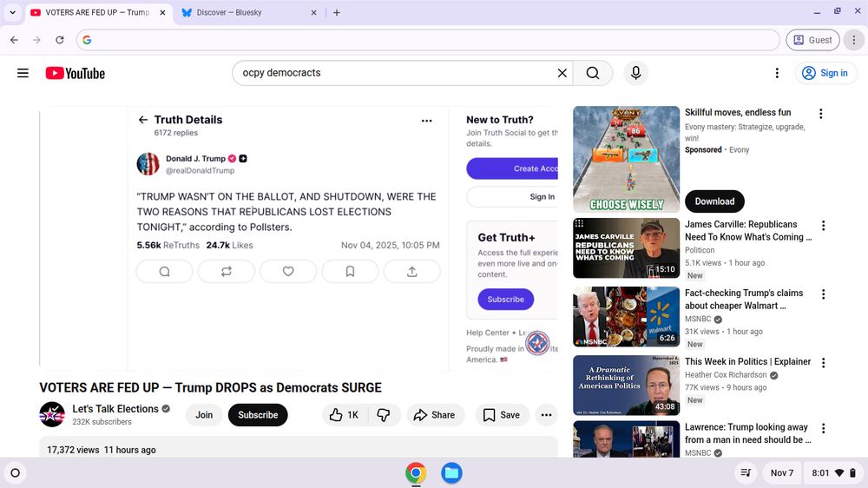Run search with the magnifier button
Screen dimensions: 868x488
pos(592,73)
